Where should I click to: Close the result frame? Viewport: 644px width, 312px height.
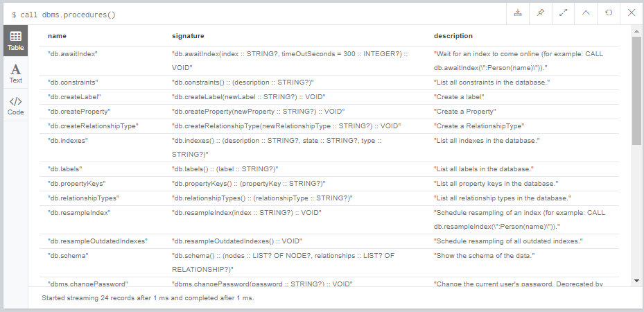632,12
